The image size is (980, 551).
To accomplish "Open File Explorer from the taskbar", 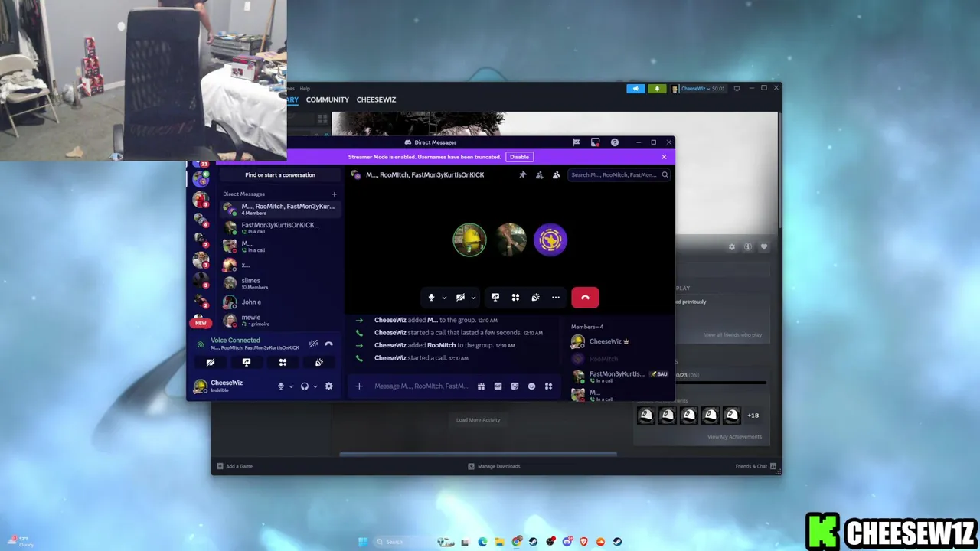I will tap(499, 542).
